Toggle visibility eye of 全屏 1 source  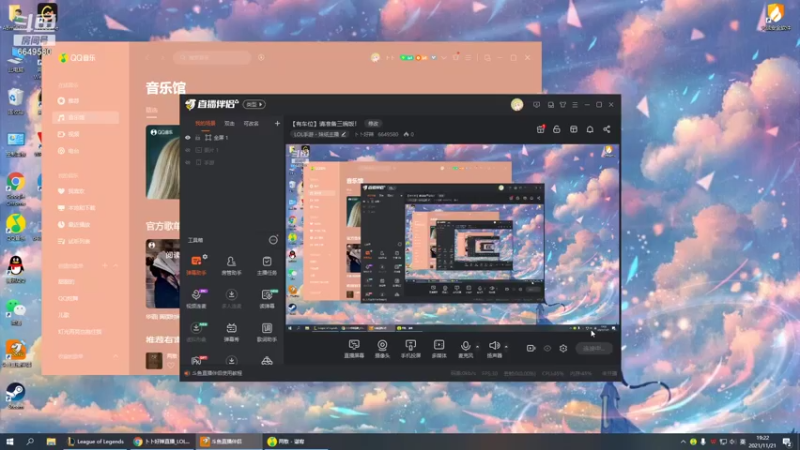tap(188, 138)
